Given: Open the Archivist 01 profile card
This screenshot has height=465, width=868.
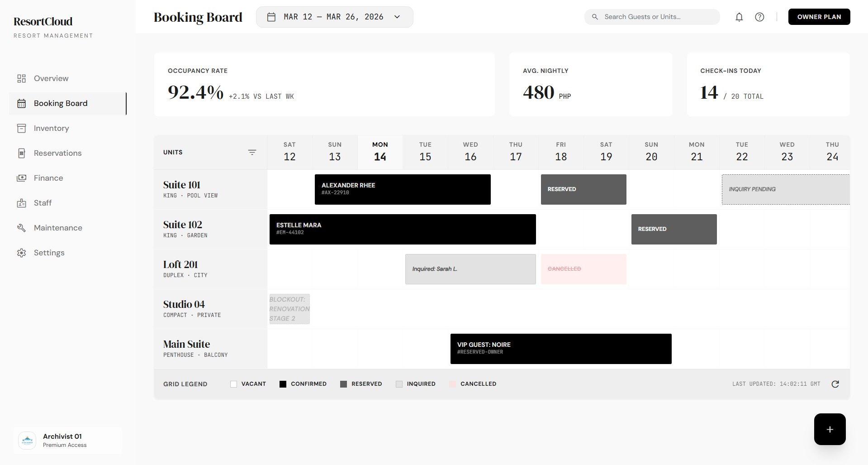Looking at the screenshot, I should [68, 440].
